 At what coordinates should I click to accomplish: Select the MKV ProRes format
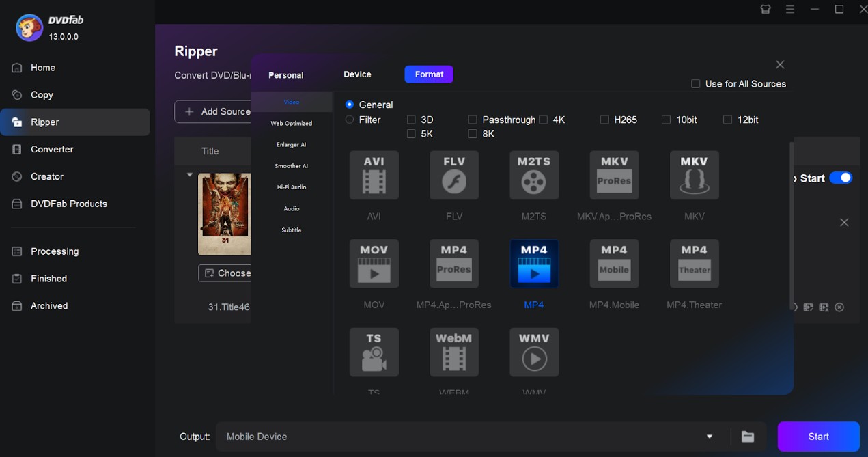[613, 175]
